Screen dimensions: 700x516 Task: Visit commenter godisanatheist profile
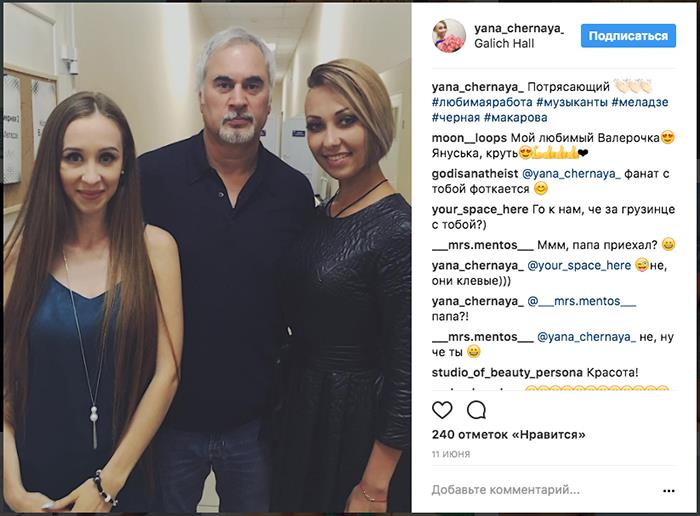click(x=475, y=174)
